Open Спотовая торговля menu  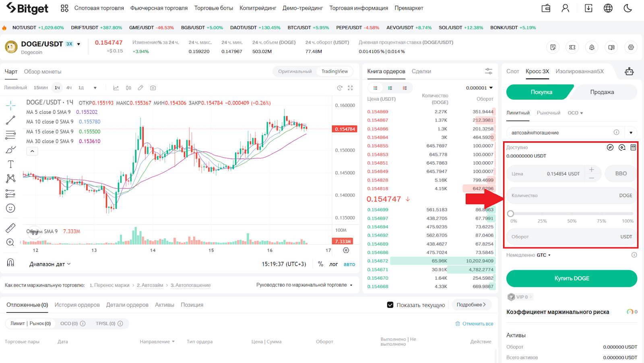[99, 8]
